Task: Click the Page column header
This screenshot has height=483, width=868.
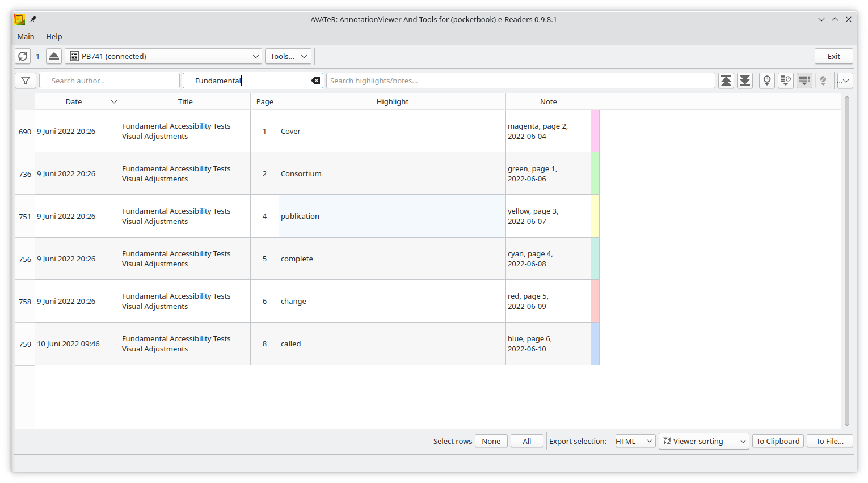Action: click(265, 101)
